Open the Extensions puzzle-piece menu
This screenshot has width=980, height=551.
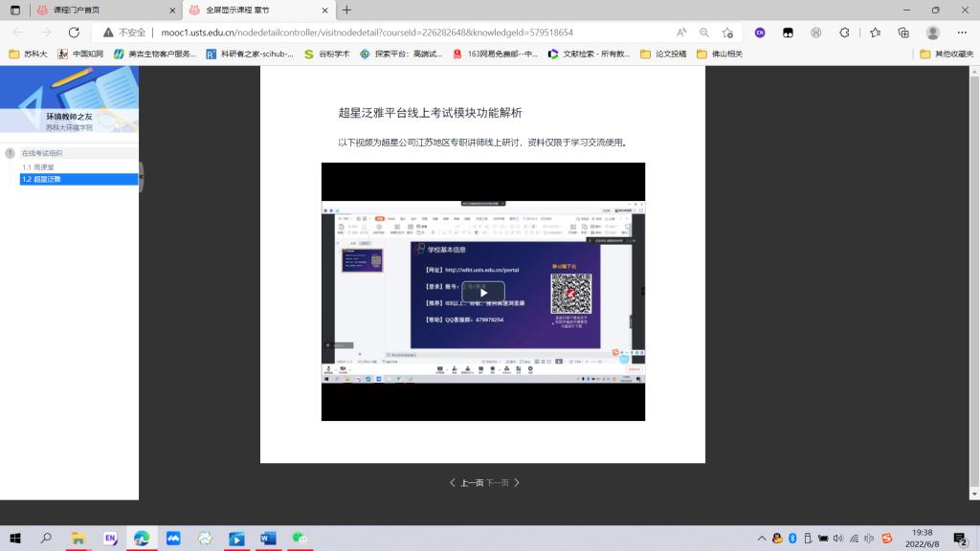click(x=844, y=33)
